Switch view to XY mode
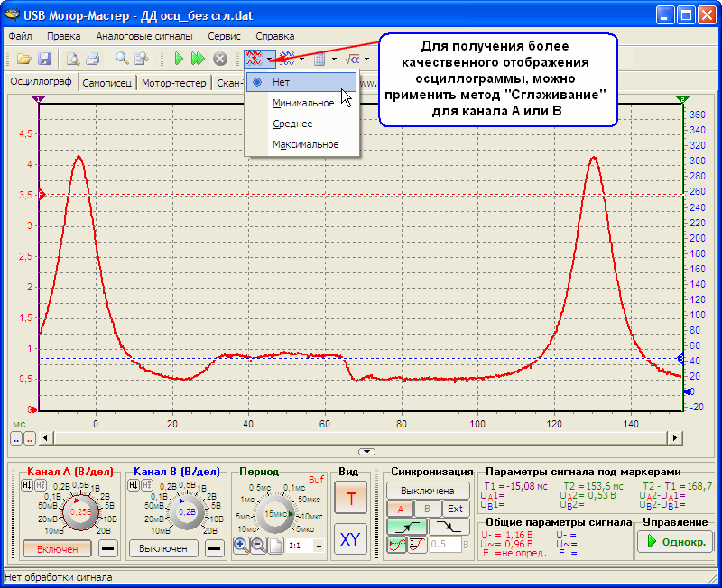The image size is (722, 588). [x=350, y=539]
